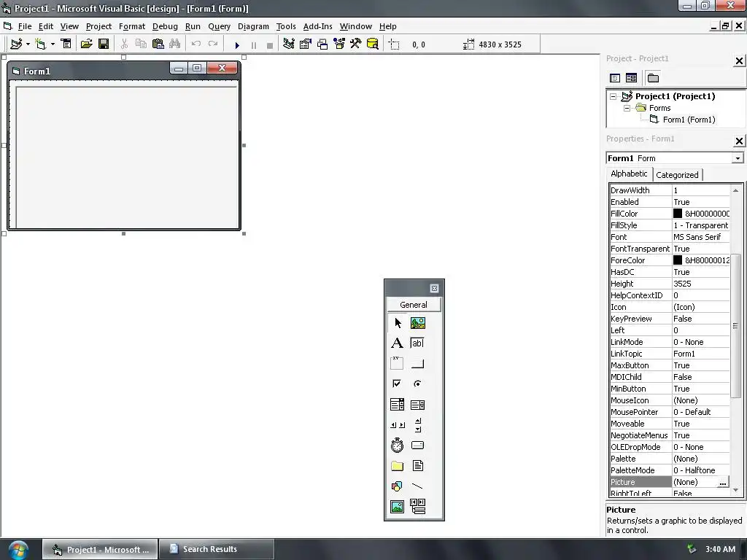Select the Pointer tool in the toolbox
Viewport: 747px width, 560px height.
(398, 323)
